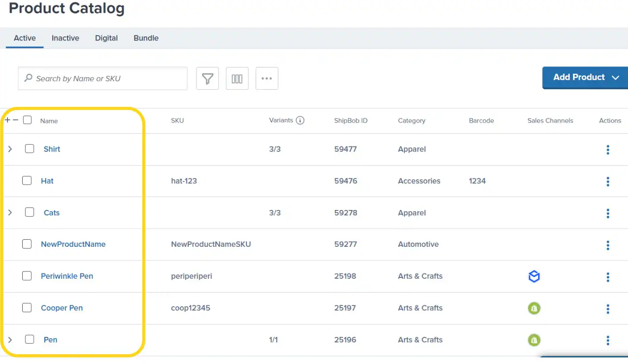The height and width of the screenshot is (364, 628).
Task: Click the column customization icon
Action: coord(237,78)
